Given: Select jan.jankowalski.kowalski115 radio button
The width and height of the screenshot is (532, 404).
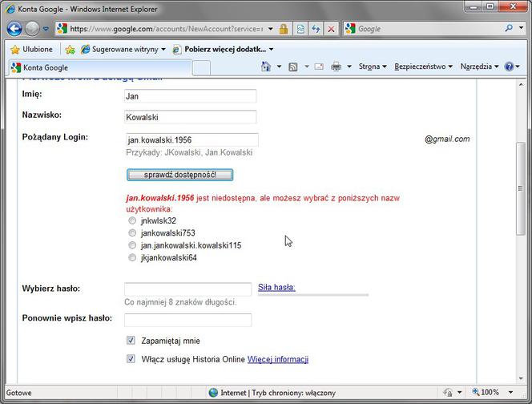Looking at the screenshot, I should (132, 245).
